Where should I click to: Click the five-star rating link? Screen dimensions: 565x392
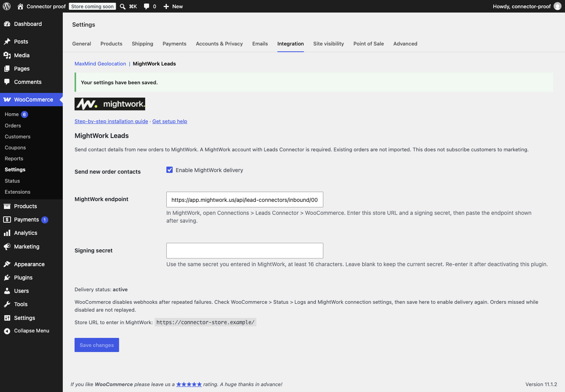pos(189,384)
